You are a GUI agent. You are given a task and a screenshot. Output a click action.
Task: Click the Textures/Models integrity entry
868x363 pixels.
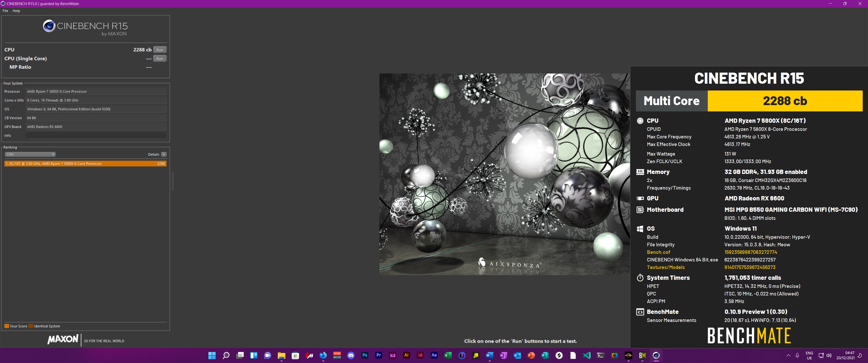click(665, 267)
